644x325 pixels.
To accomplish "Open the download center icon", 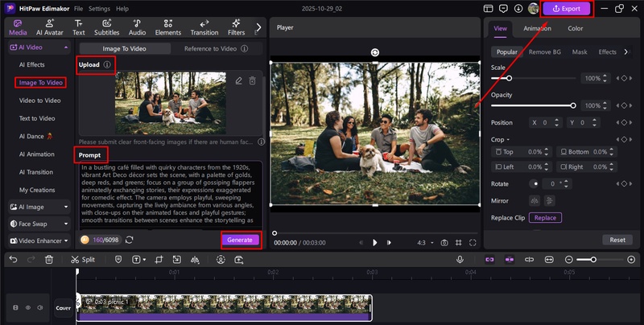I will 518,9.
